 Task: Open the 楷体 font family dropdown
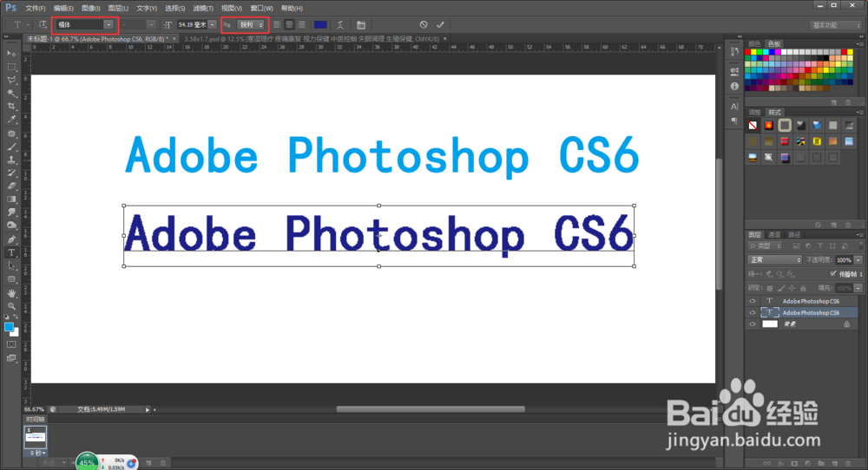click(108, 25)
